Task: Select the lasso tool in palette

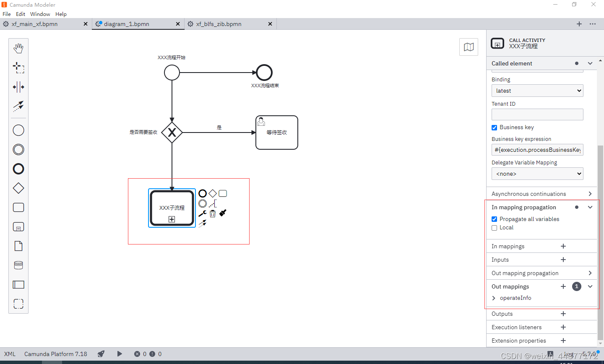Action: click(x=18, y=68)
